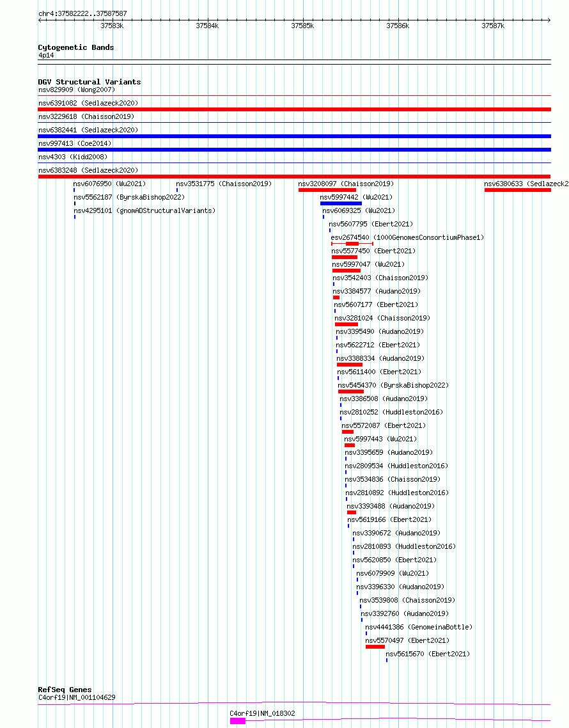Click the esv2674540 1000GenomesConsortiumPhase1 glyph
The height and width of the screenshot is (728, 569).
pyautogui.click(x=352, y=243)
